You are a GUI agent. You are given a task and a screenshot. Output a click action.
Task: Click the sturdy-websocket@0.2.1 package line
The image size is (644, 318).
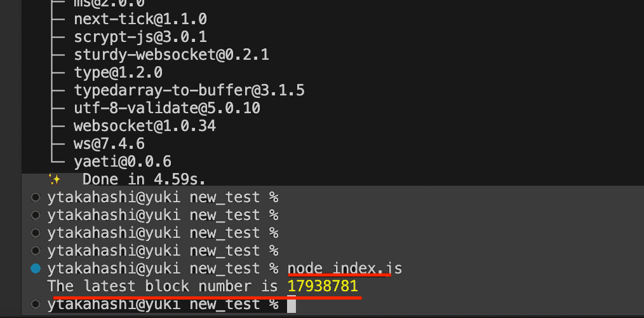(x=171, y=55)
